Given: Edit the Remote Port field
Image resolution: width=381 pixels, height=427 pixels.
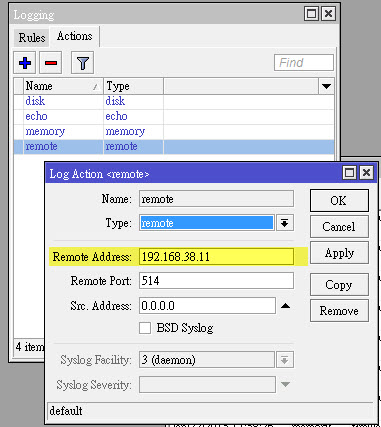Looking at the screenshot, I should [216, 281].
